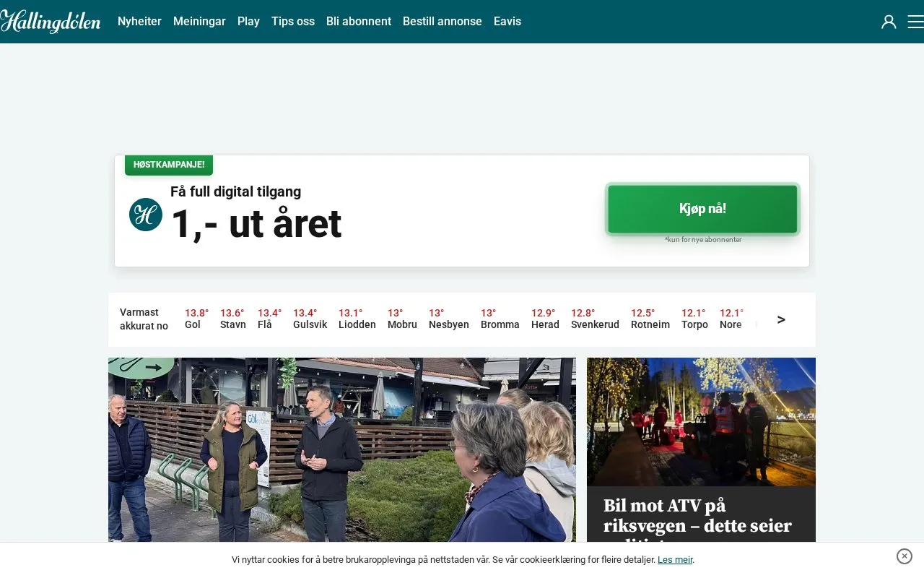Select Stavn temperature entry
This screenshot has width=924, height=578.
(x=233, y=319)
